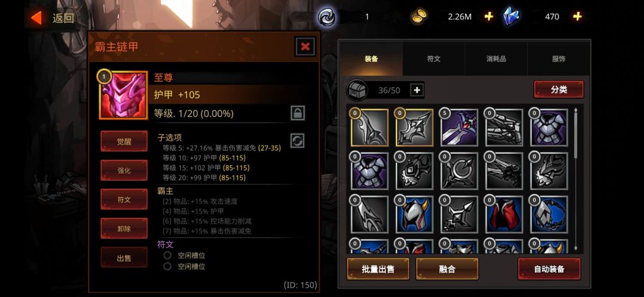
Task: Open the 服饰 tab
Action: (x=559, y=58)
